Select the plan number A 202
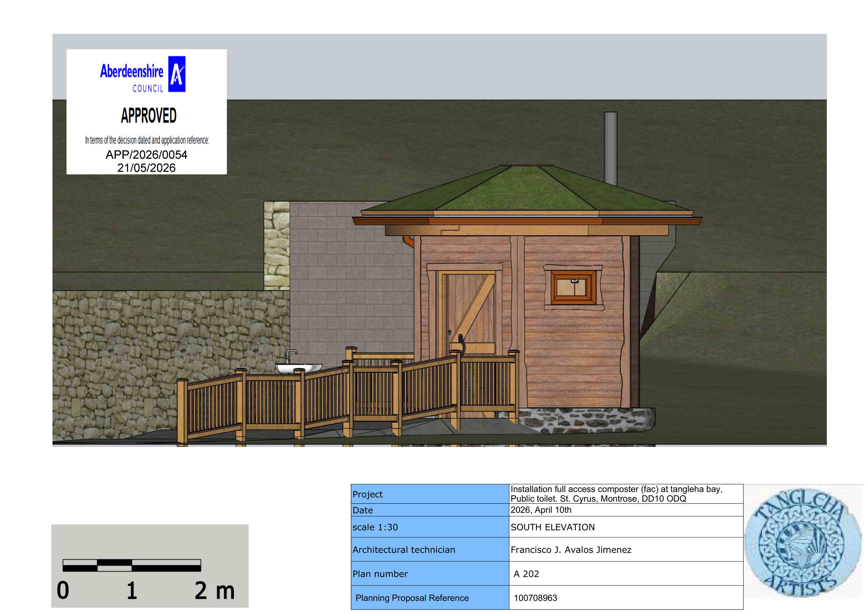 [526, 574]
